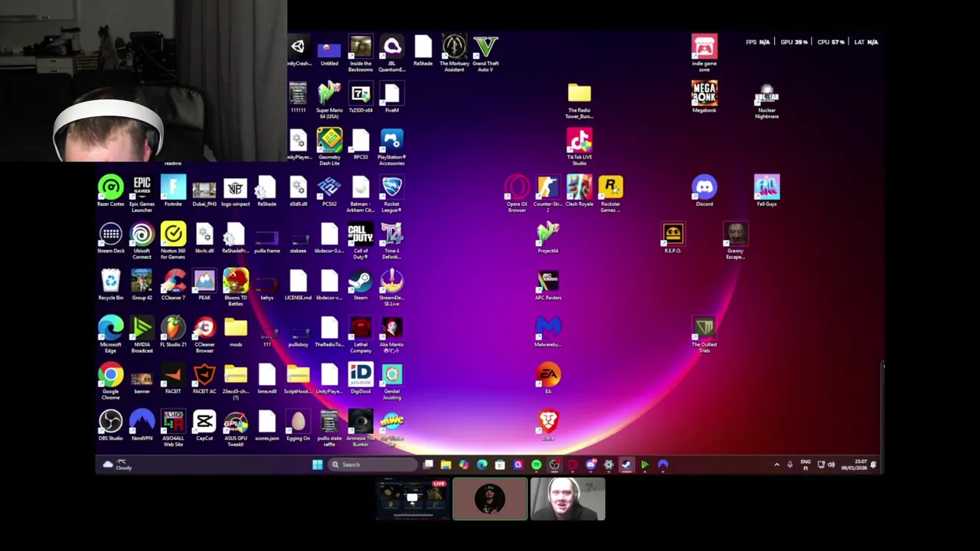Select the Malwarebytes desktop icon
980x551 pixels.
[x=548, y=331]
